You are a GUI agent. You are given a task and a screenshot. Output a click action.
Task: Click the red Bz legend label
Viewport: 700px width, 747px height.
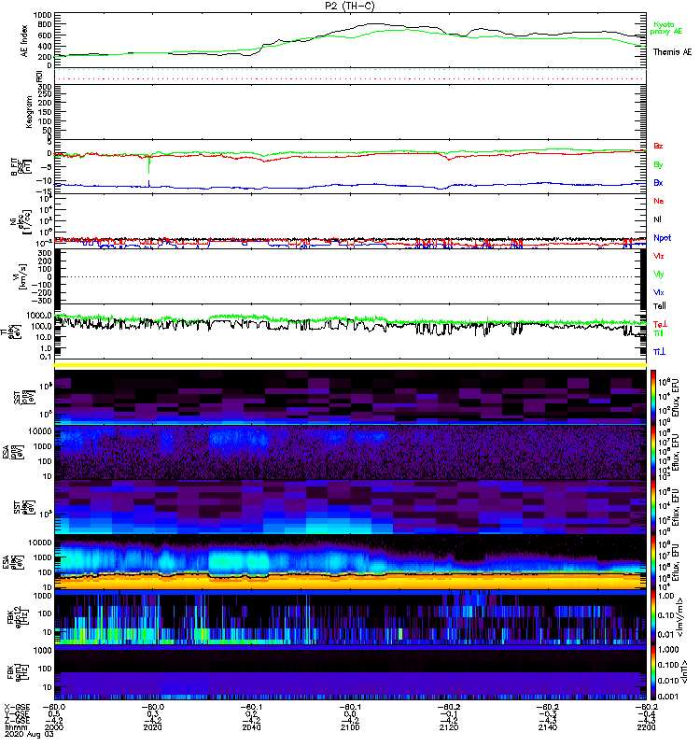(x=658, y=146)
